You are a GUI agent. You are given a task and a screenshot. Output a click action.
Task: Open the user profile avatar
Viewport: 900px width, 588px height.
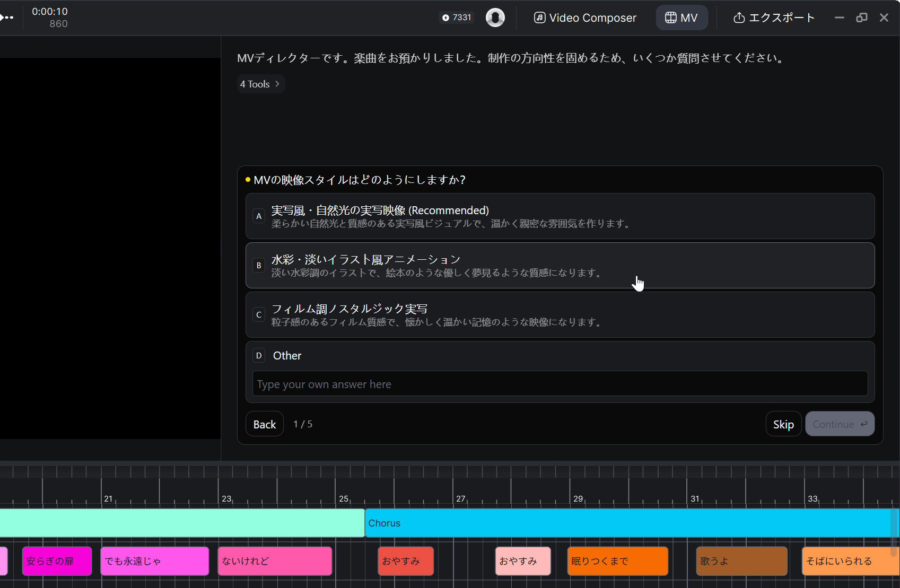[495, 17]
